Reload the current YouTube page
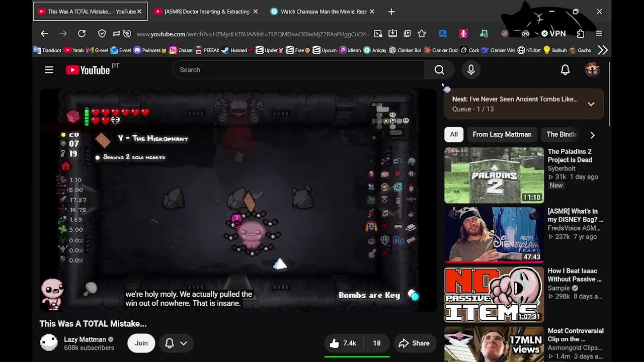 (x=82, y=34)
